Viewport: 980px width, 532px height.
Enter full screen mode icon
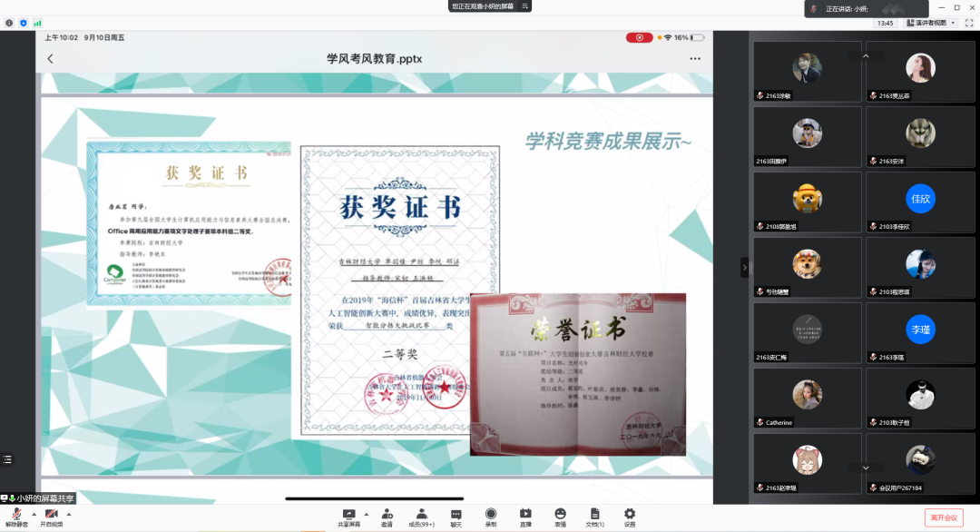968,23
